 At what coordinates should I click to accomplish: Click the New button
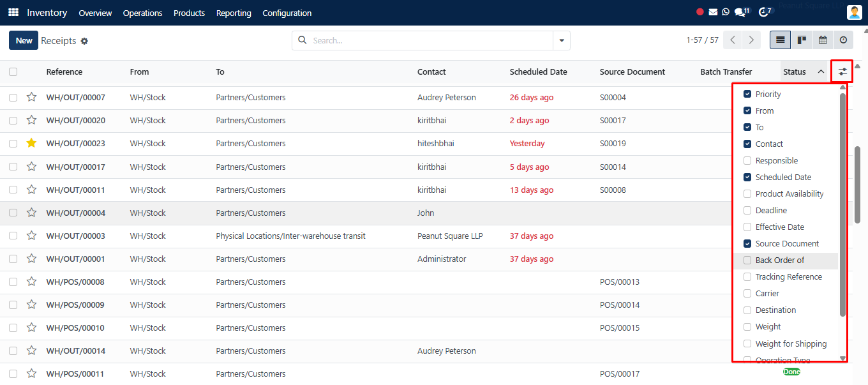click(x=24, y=40)
